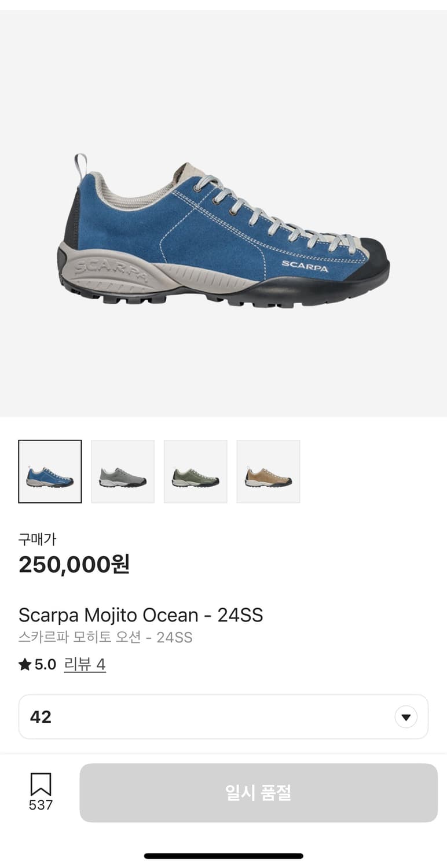Viewport: 447px width, 868px height.
Task: Click the 250,000원 price text
Action: coord(74,564)
